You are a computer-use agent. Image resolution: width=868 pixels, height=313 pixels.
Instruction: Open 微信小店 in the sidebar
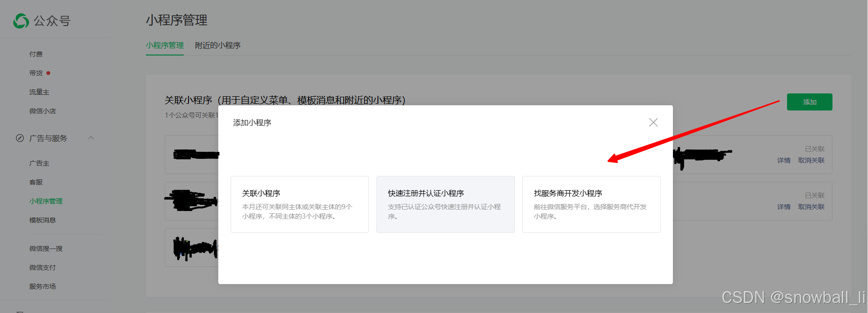(x=43, y=111)
